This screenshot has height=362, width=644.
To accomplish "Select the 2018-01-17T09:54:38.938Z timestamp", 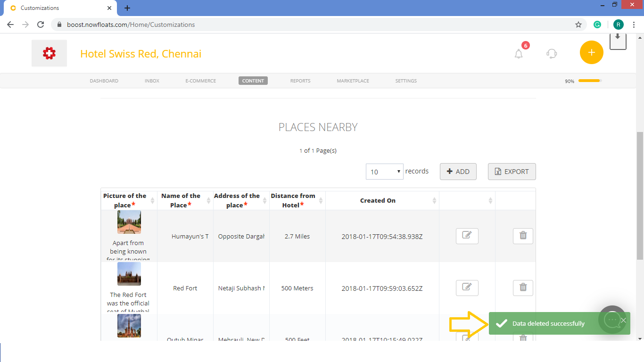I will point(382,237).
